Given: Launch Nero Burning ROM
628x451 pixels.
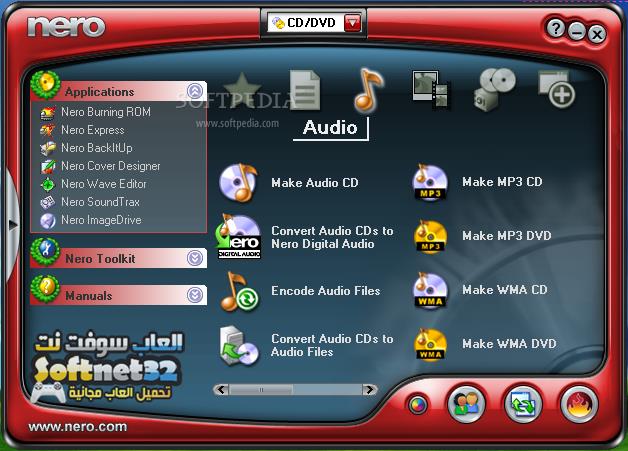Looking at the screenshot, I should pyautogui.click(x=106, y=112).
